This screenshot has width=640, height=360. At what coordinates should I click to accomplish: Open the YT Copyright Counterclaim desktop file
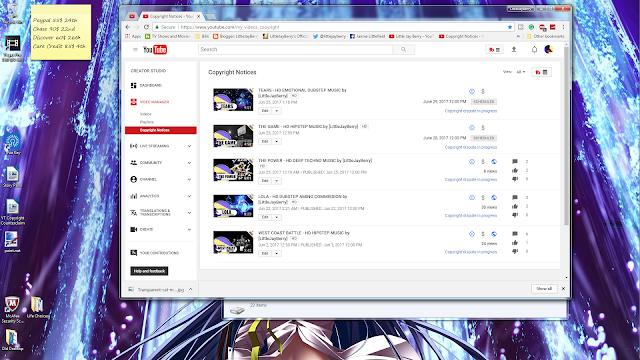coord(12,212)
